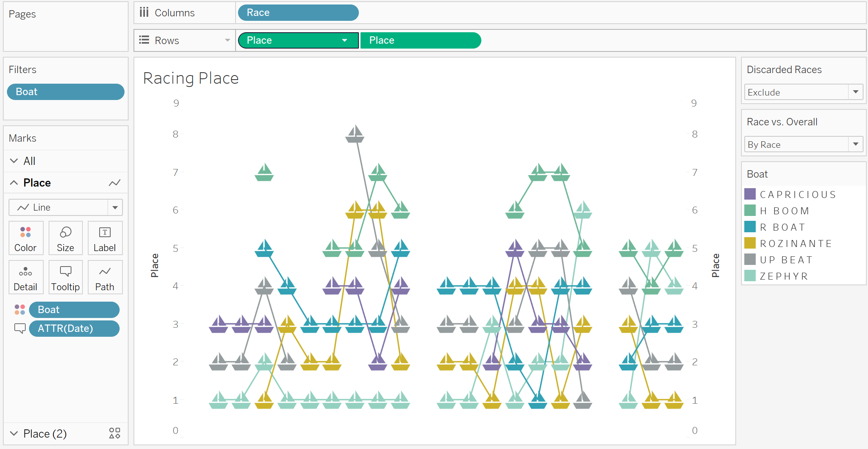Open the Label mark property
Screen dimensions: 868x449
click(105, 238)
